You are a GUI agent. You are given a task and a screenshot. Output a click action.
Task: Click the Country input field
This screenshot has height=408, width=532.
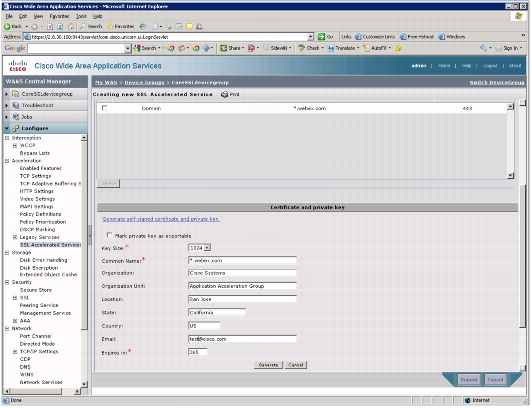(x=205, y=327)
